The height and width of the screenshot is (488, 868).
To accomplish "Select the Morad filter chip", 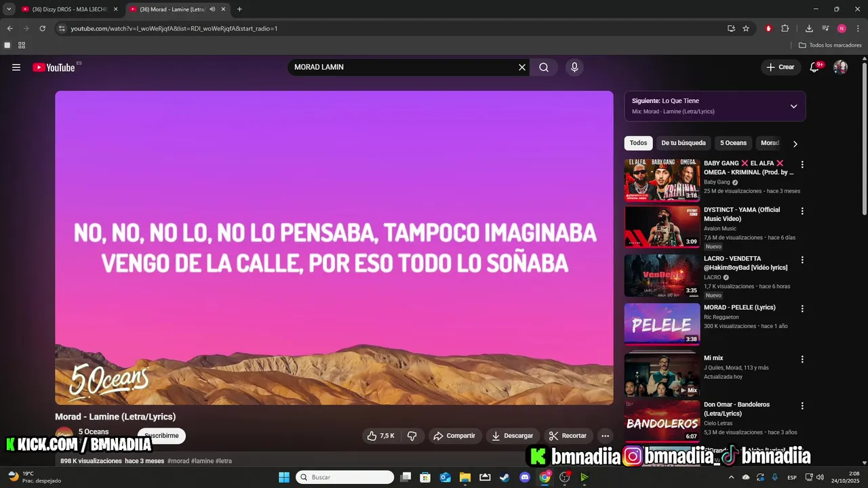I will (770, 143).
